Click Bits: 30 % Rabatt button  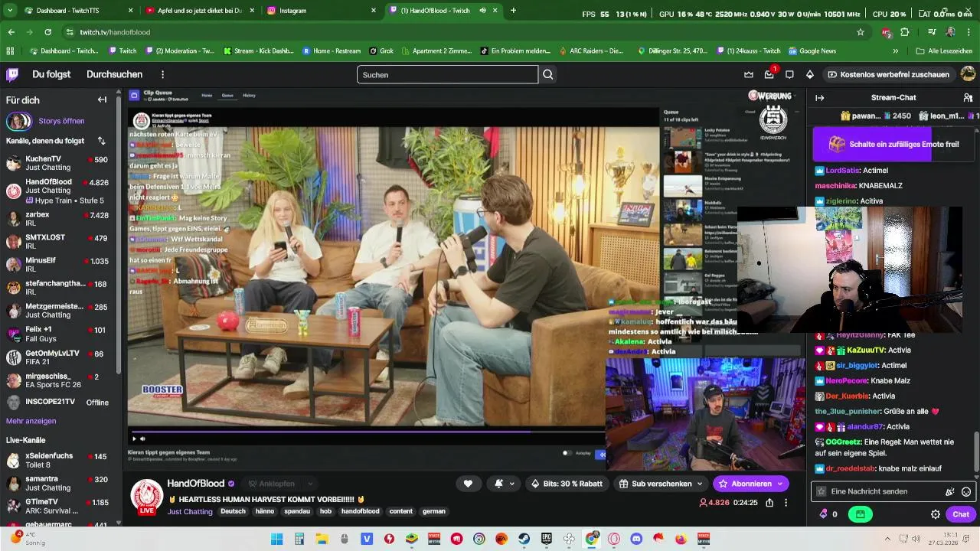tap(567, 484)
